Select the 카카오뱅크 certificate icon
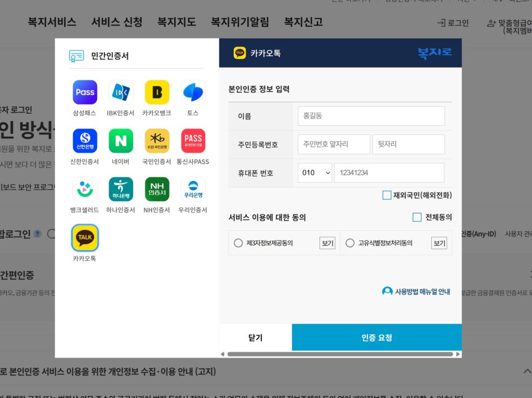 click(157, 92)
